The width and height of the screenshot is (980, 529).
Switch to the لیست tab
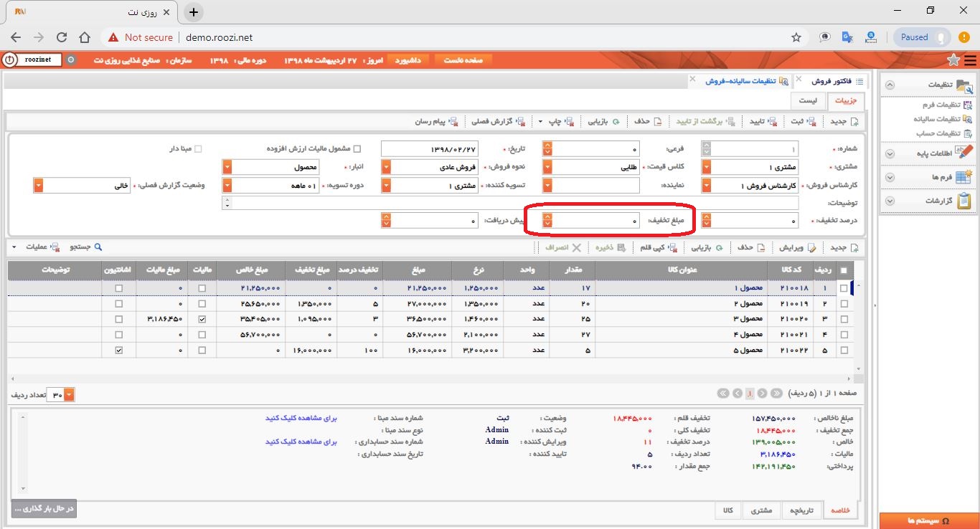pyautogui.click(x=808, y=101)
